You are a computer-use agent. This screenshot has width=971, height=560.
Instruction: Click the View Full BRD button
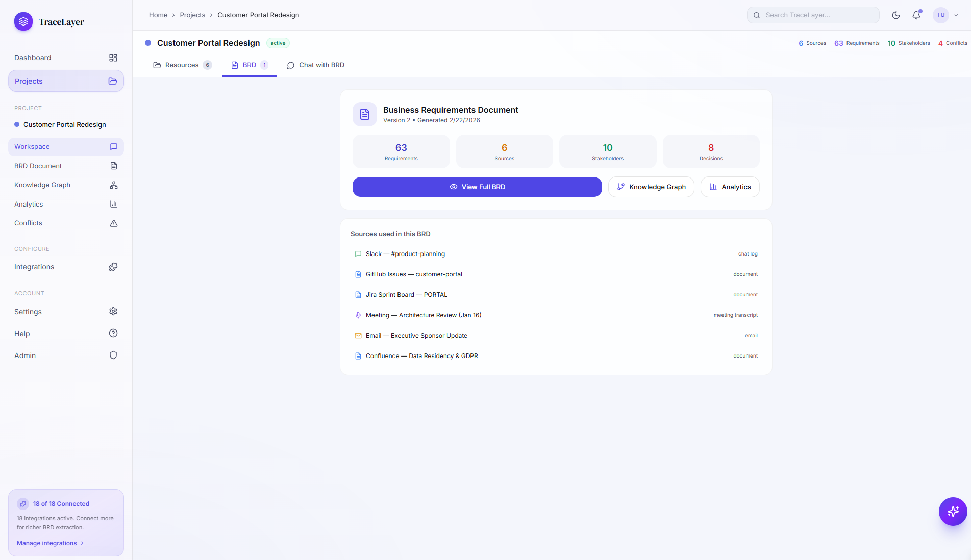(477, 187)
